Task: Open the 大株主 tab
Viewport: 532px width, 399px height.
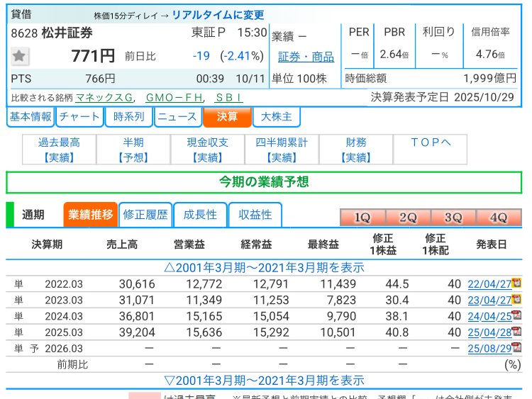Action: [276, 117]
